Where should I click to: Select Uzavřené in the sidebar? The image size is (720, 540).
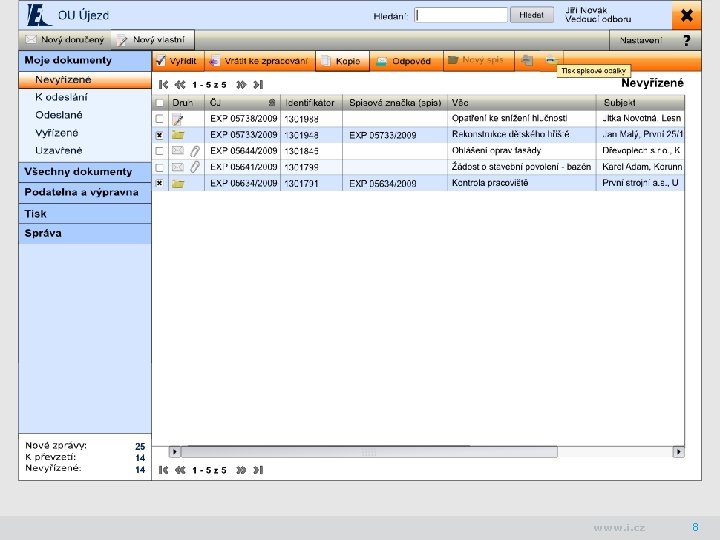point(58,150)
